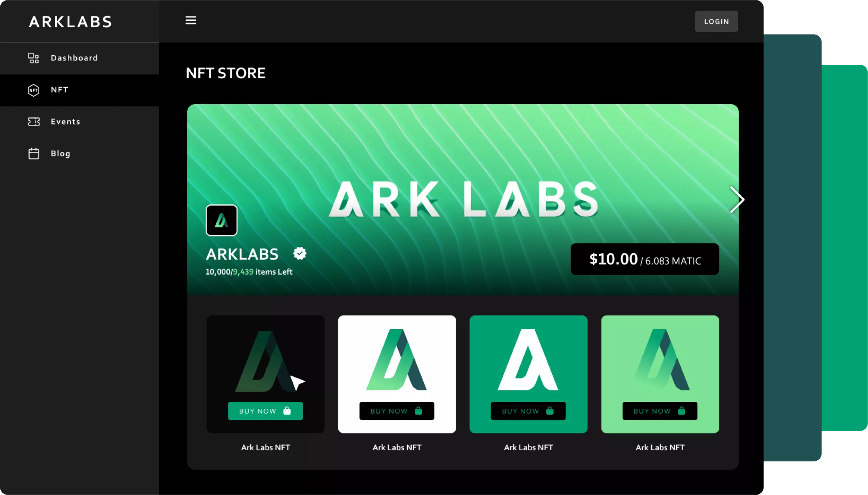Click the ARKLABS logo in header
The height and width of the screenshot is (495, 868).
coord(71,22)
